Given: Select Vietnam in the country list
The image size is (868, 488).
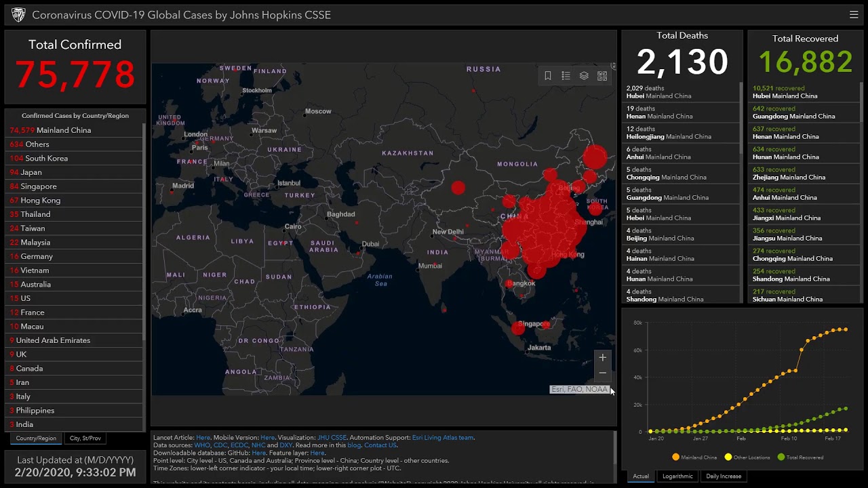Looking at the screenshot, I should (x=75, y=270).
